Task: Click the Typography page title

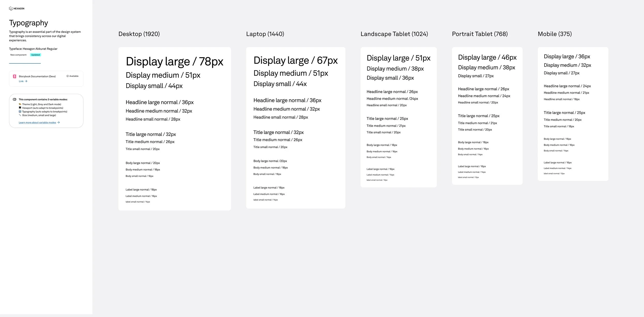Action: [29, 23]
